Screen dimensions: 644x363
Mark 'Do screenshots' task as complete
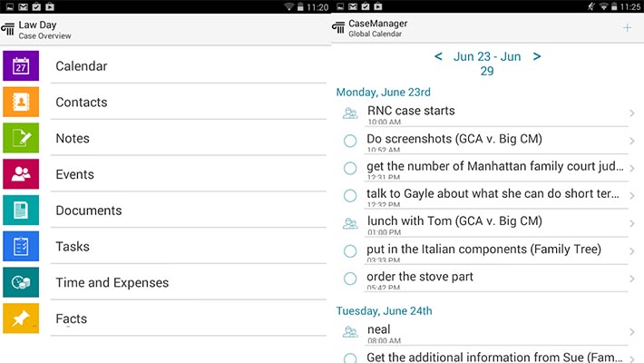(x=350, y=141)
